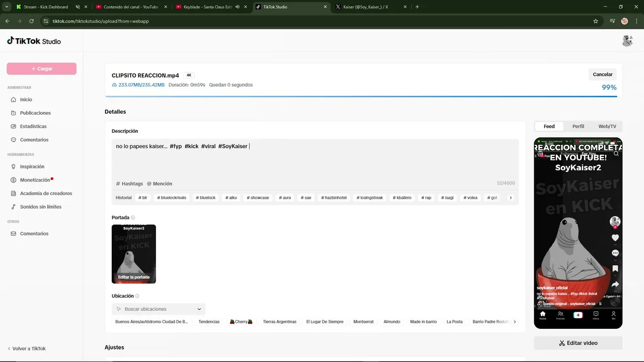Click the Hashtags button
This screenshot has height=362, width=644.
pyautogui.click(x=129, y=184)
